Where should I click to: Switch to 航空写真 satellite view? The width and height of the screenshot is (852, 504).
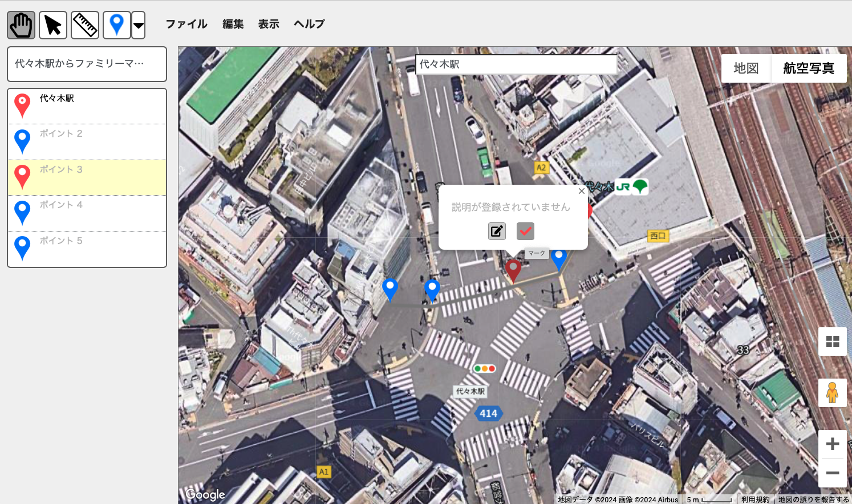[x=808, y=68]
